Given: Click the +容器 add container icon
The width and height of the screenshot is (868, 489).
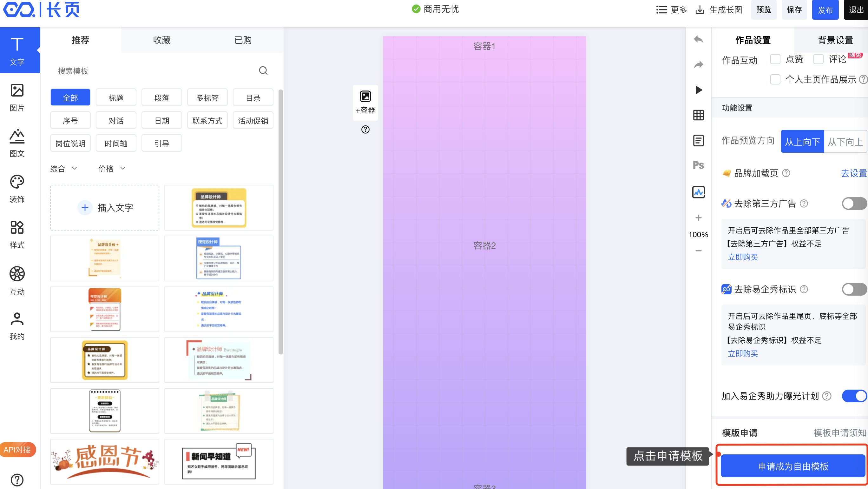Looking at the screenshot, I should tap(365, 103).
